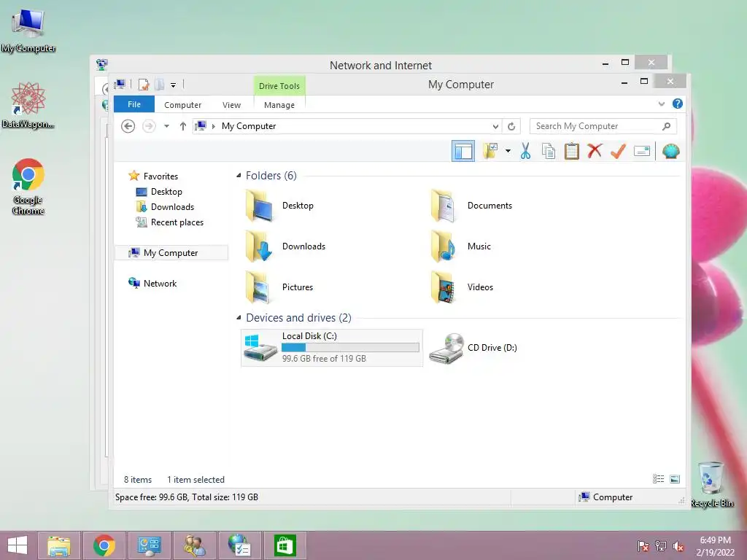The image size is (747, 560).
Task: Open File Explorer from the taskbar
Action: [x=59, y=545]
